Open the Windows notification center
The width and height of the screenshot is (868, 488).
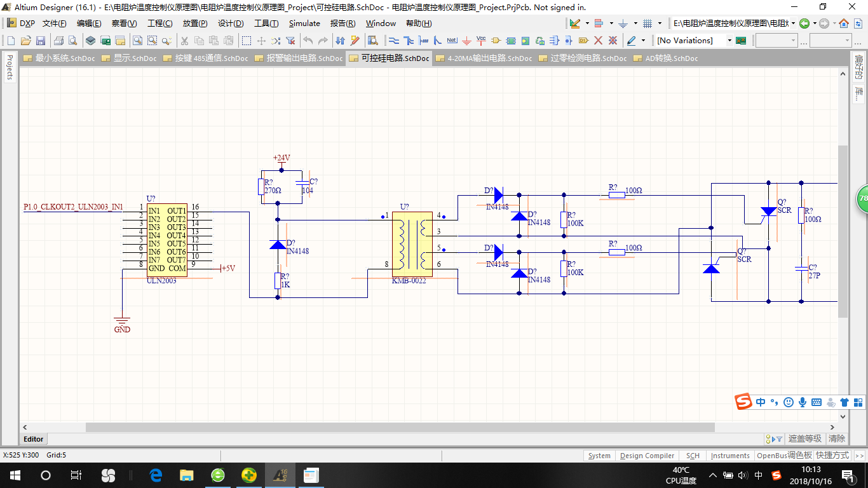849,475
